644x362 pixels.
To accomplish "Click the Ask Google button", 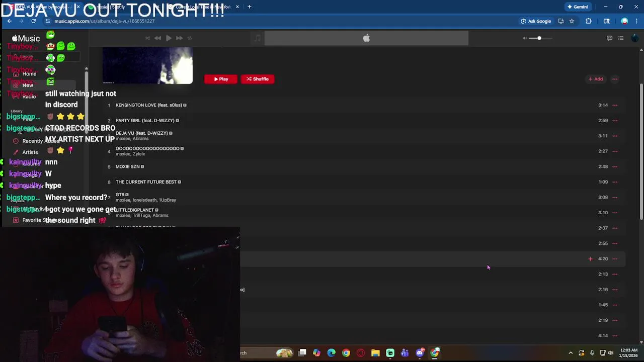I will point(536,21).
